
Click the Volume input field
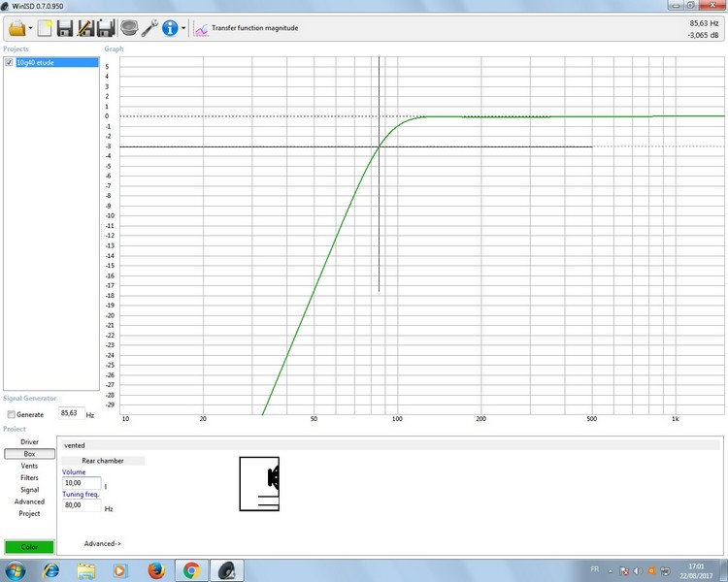(82, 483)
